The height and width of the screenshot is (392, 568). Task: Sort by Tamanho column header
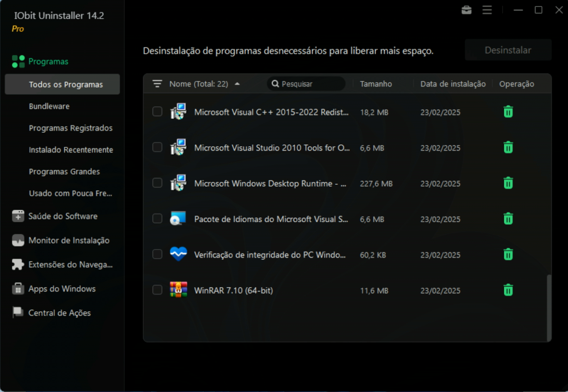click(376, 84)
